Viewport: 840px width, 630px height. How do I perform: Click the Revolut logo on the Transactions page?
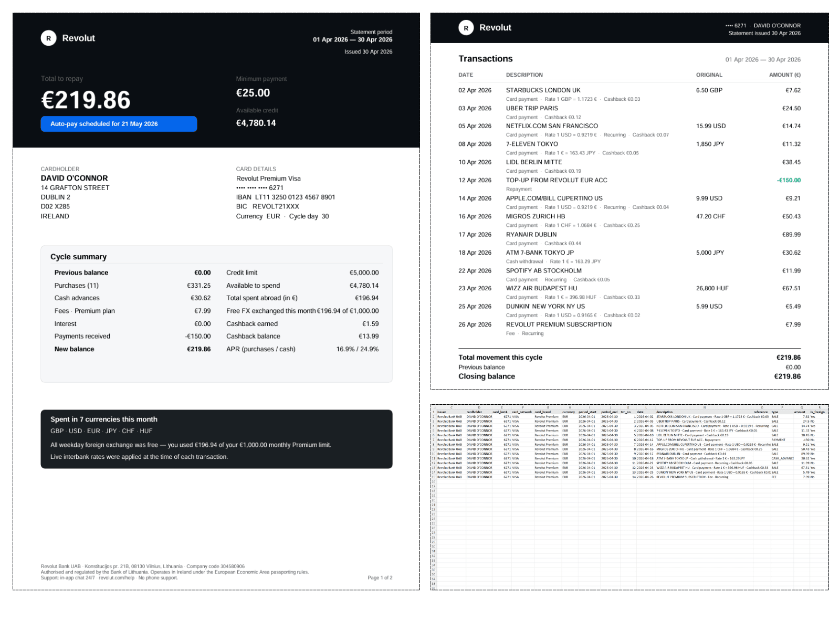485,28
